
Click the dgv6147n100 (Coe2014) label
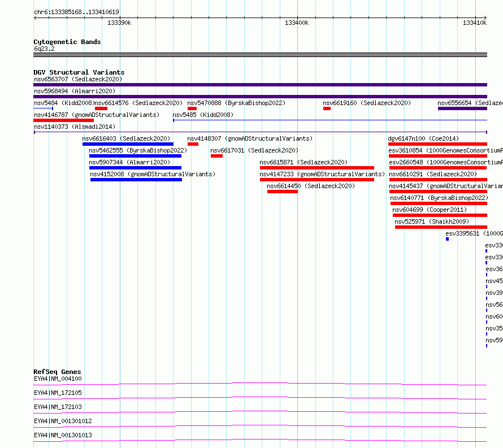423,138
